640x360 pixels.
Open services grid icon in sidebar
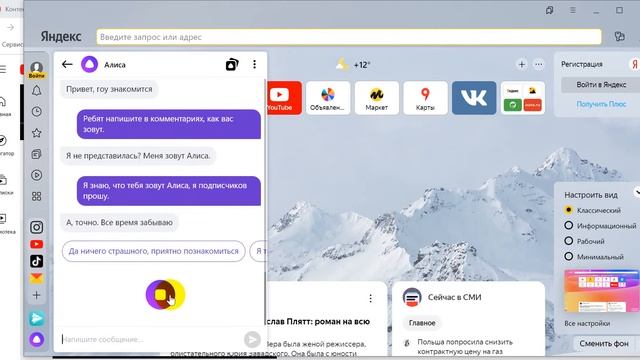coord(36,196)
